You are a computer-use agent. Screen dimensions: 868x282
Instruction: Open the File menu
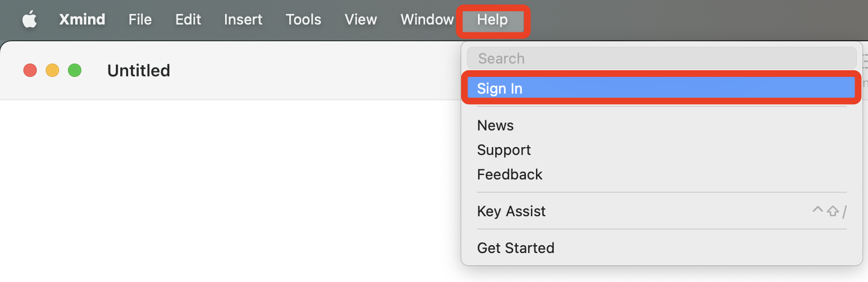[140, 20]
